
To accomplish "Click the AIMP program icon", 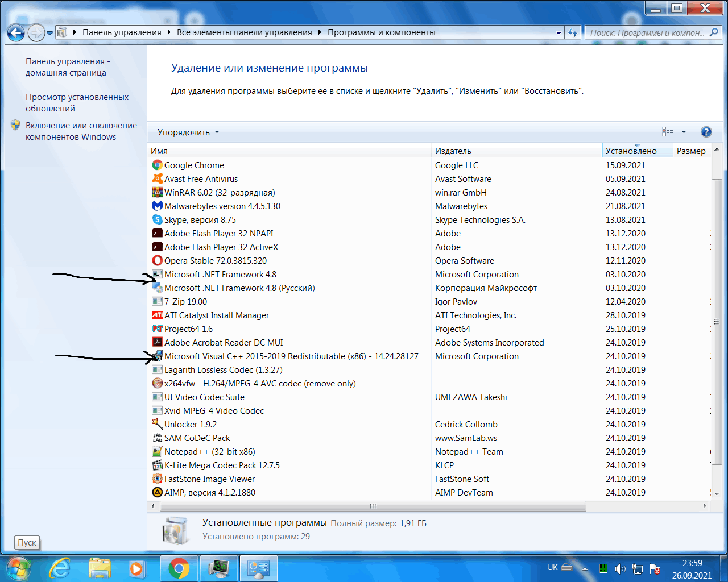I will point(158,492).
